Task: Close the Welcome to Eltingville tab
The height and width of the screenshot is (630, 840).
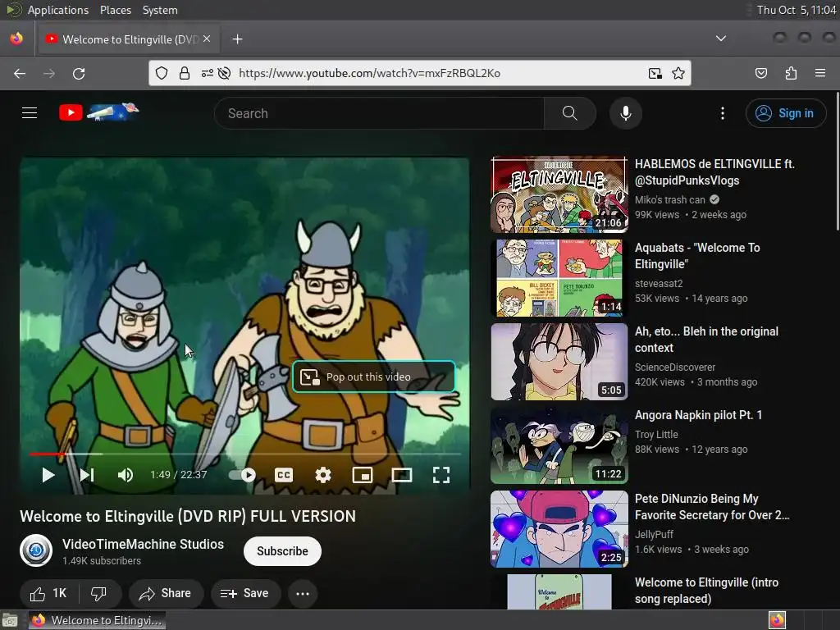Action: [207, 39]
